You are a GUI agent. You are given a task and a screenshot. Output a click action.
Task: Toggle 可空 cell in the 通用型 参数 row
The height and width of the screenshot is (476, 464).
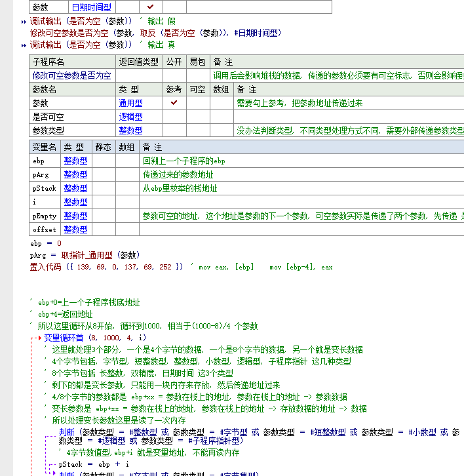coord(198,103)
